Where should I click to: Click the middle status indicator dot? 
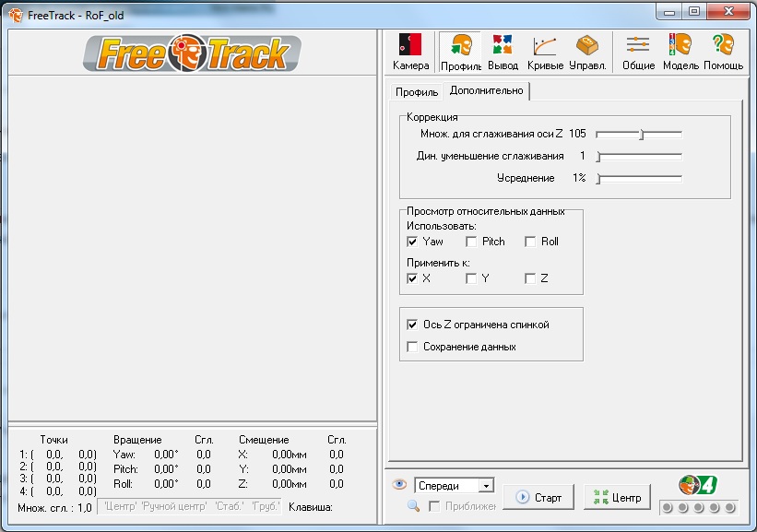pyautogui.click(x=699, y=507)
